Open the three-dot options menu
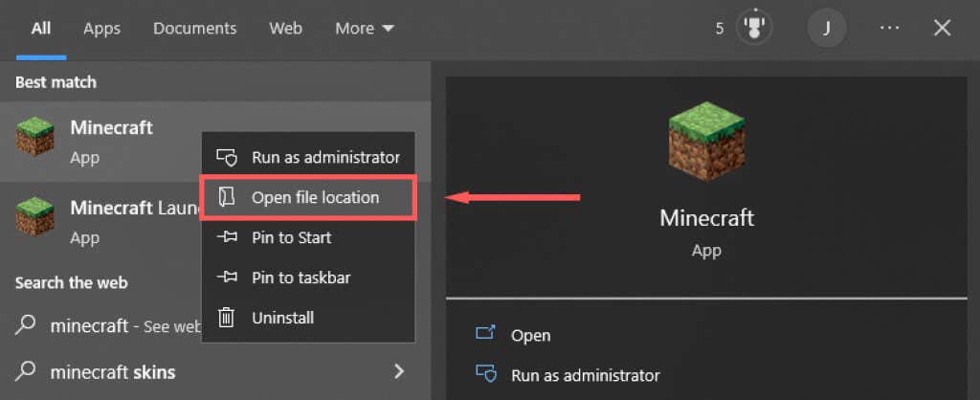Viewport: 980px width, 400px height. click(889, 28)
